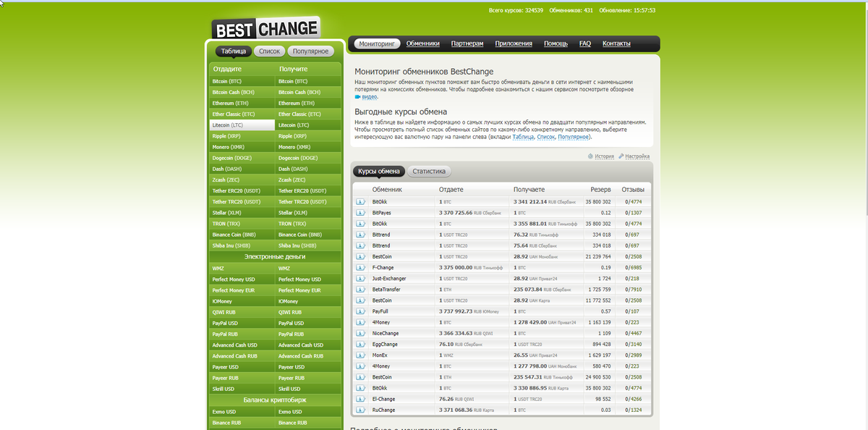The height and width of the screenshot is (430, 868).
Task: Open info icon in RuChange row
Action: (x=360, y=410)
